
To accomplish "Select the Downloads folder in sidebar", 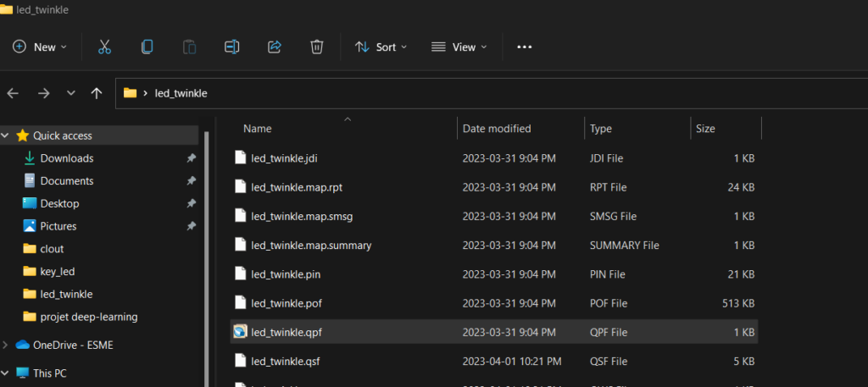I will click(66, 158).
